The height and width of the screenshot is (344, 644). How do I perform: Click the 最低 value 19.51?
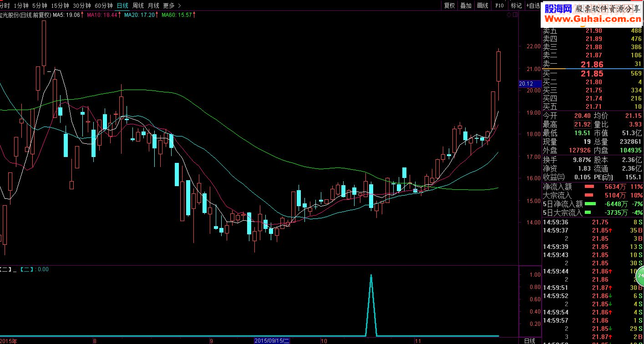coord(582,133)
